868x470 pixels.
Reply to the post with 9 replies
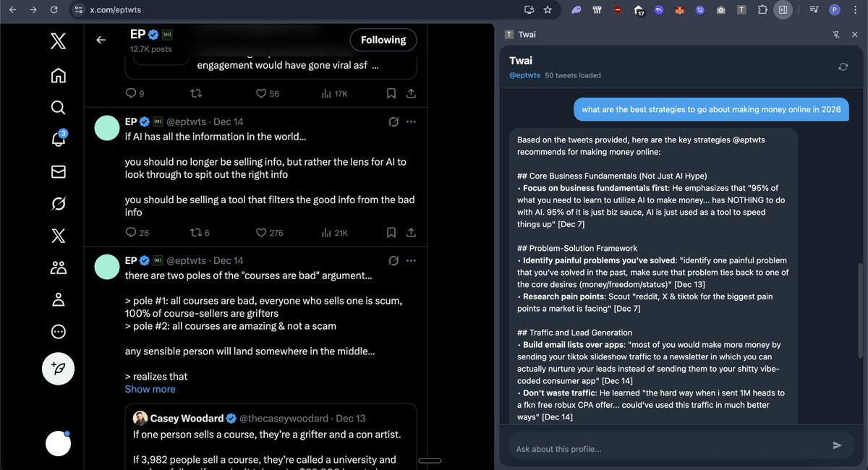point(135,93)
